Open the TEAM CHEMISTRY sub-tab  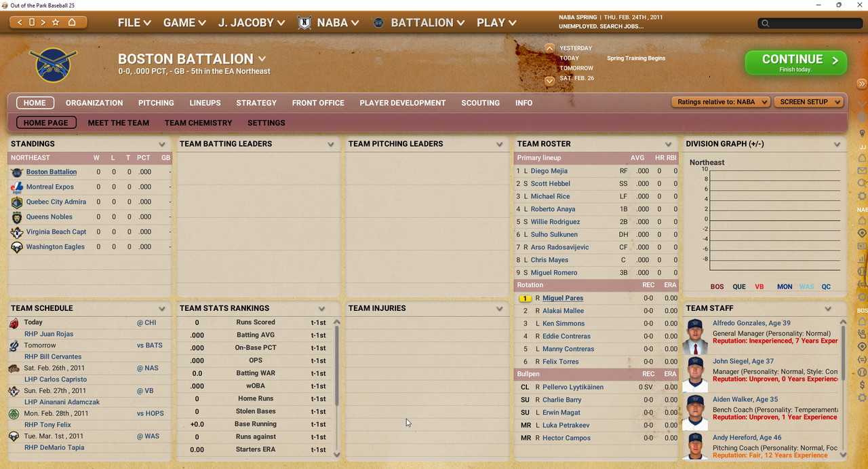pos(198,123)
